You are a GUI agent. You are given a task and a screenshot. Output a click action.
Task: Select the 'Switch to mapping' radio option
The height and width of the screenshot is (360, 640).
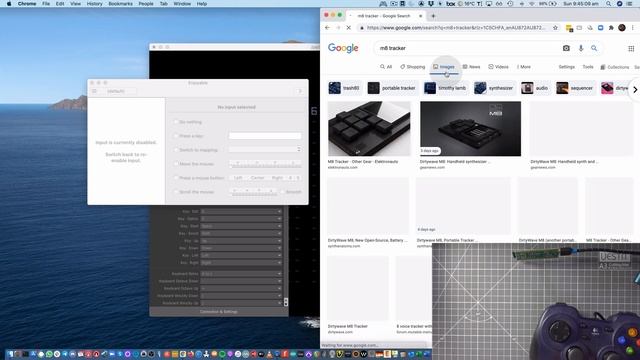click(176, 150)
